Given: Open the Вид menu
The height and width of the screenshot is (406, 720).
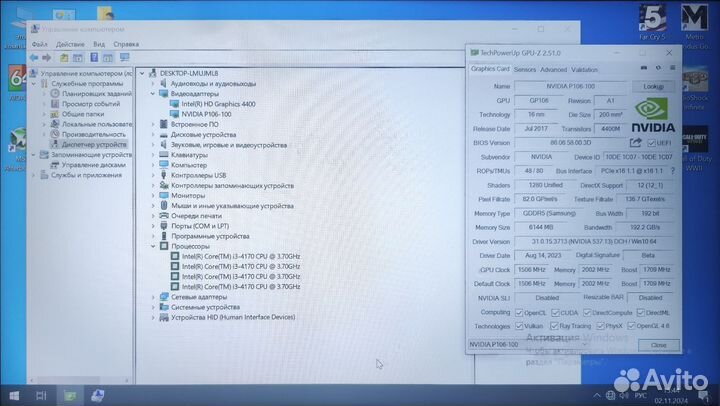Looking at the screenshot, I should click(x=99, y=44).
